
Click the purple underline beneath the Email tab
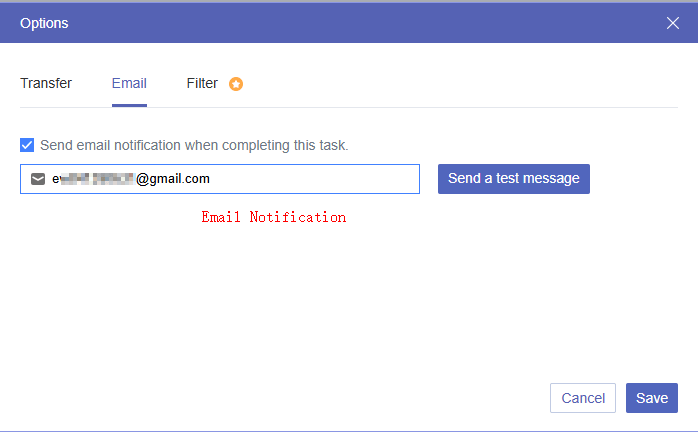coord(129,105)
